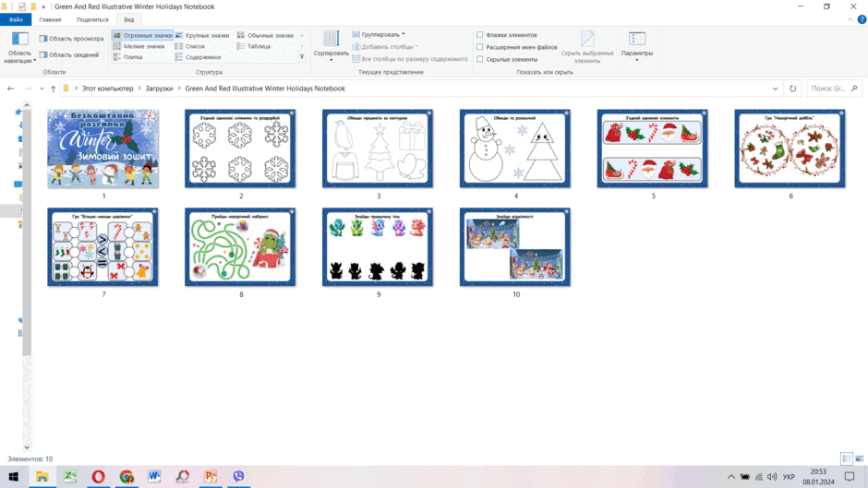
Task: Open quick access toolbar customize arrow
Action: (x=43, y=6)
